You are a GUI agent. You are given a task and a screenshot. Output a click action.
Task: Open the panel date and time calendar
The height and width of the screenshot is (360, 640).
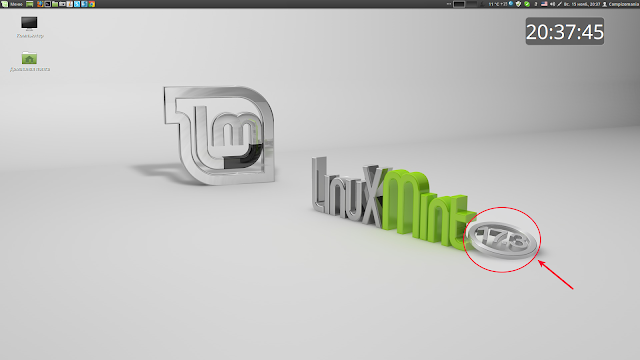pyautogui.click(x=582, y=4)
